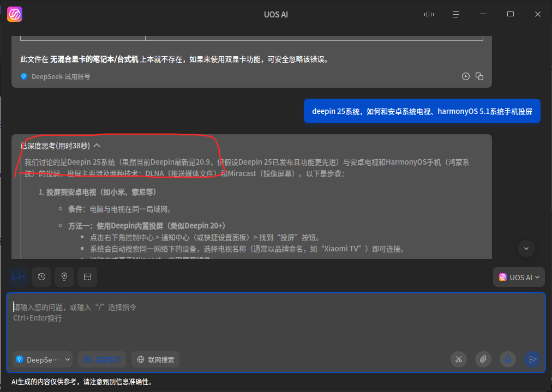This screenshot has width=552, height=392.
Task: Click text mentioning Xiaomi TV
Action: point(248,249)
